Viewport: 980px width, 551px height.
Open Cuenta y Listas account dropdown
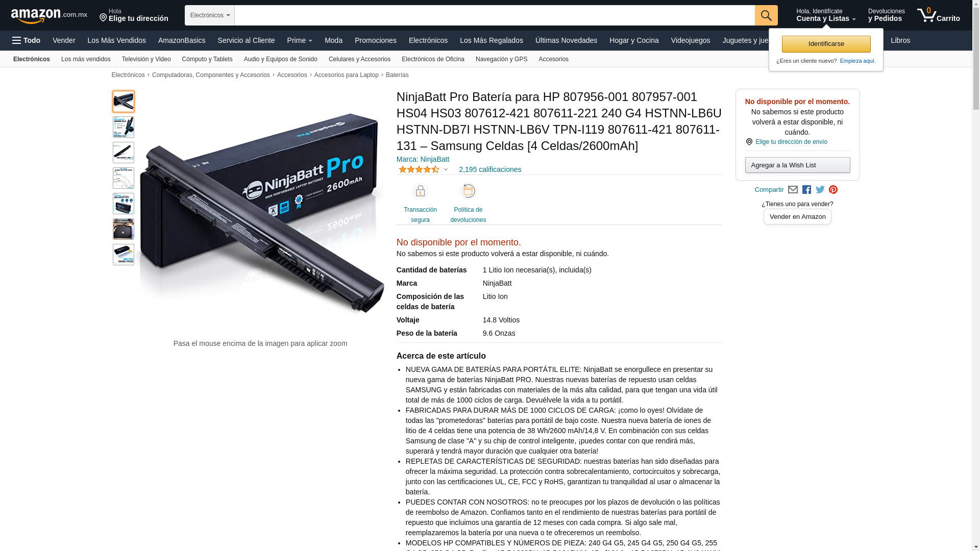pyautogui.click(x=826, y=15)
